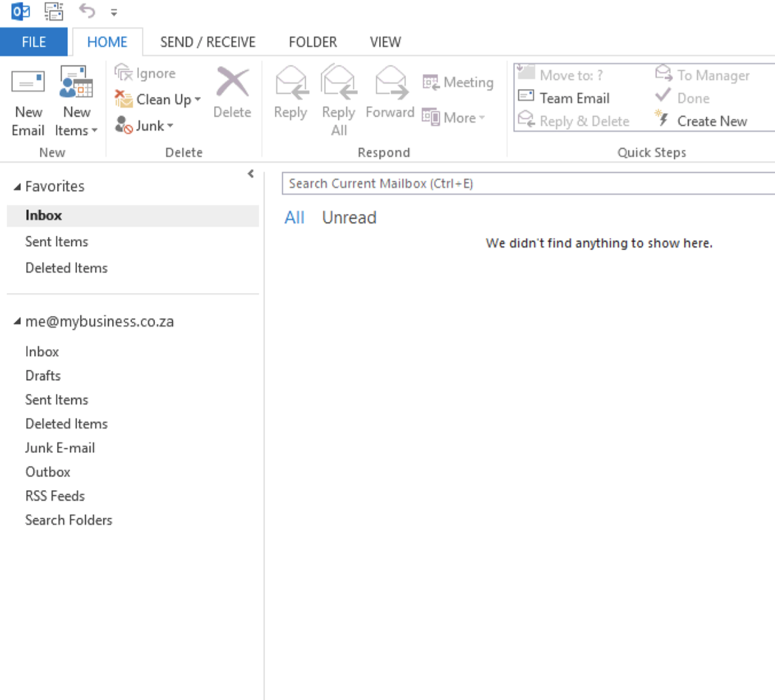Switch to the Unread messages filter
Screen dimensions: 775x700
[349, 217]
